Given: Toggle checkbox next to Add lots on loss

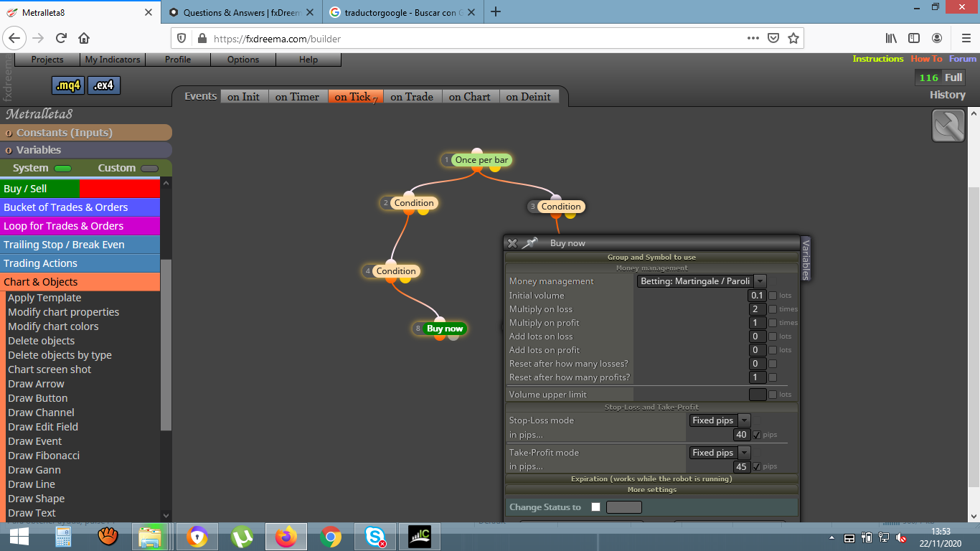Looking at the screenshot, I should pos(773,336).
